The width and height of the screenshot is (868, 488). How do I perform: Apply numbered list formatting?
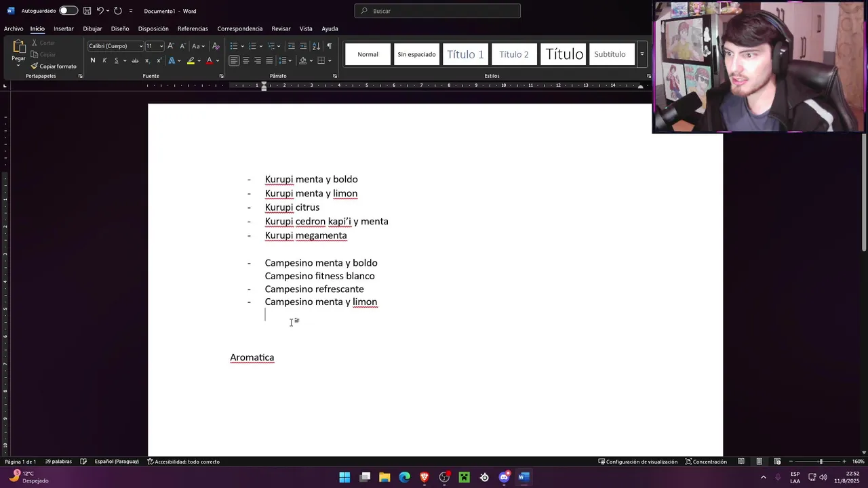pos(252,46)
